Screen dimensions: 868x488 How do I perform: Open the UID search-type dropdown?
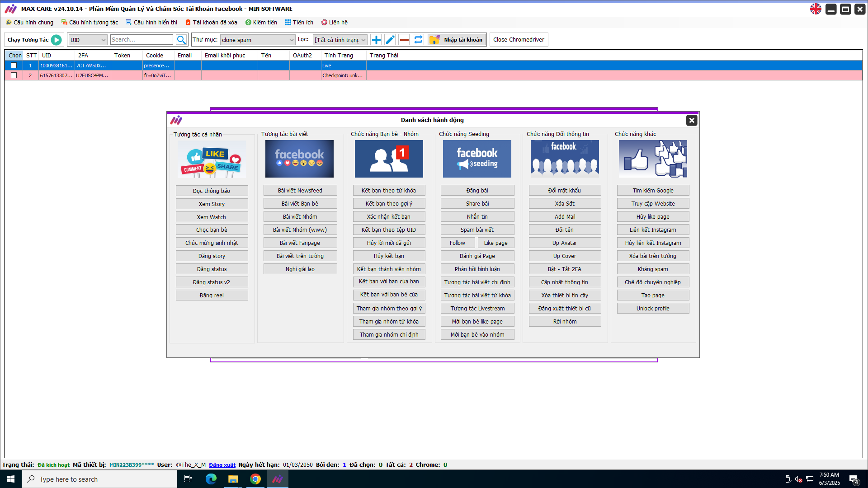[88, 40]
